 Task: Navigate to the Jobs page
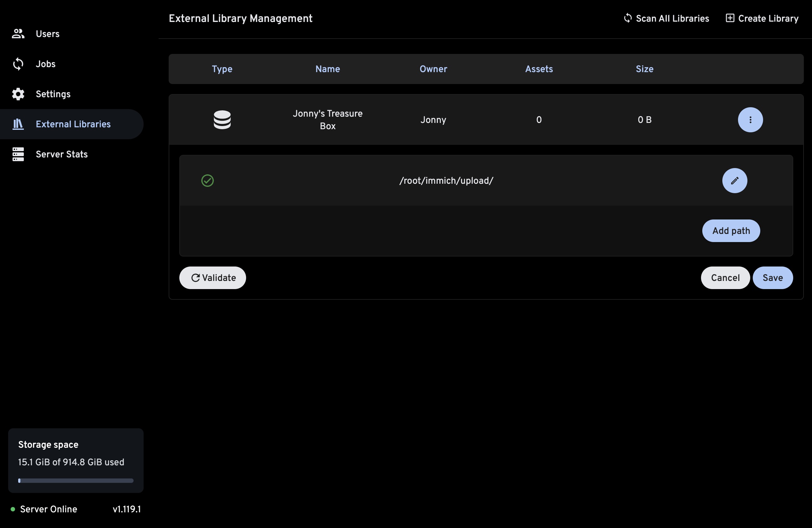coord(45,64)
